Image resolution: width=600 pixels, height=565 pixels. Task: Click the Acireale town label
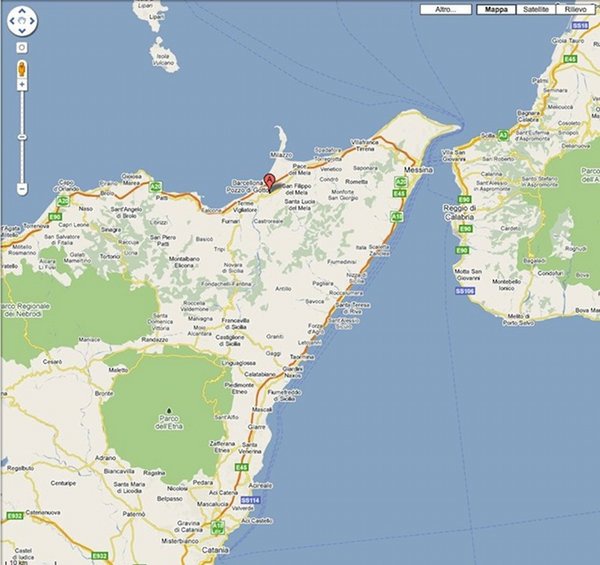(x=260, y=485)
